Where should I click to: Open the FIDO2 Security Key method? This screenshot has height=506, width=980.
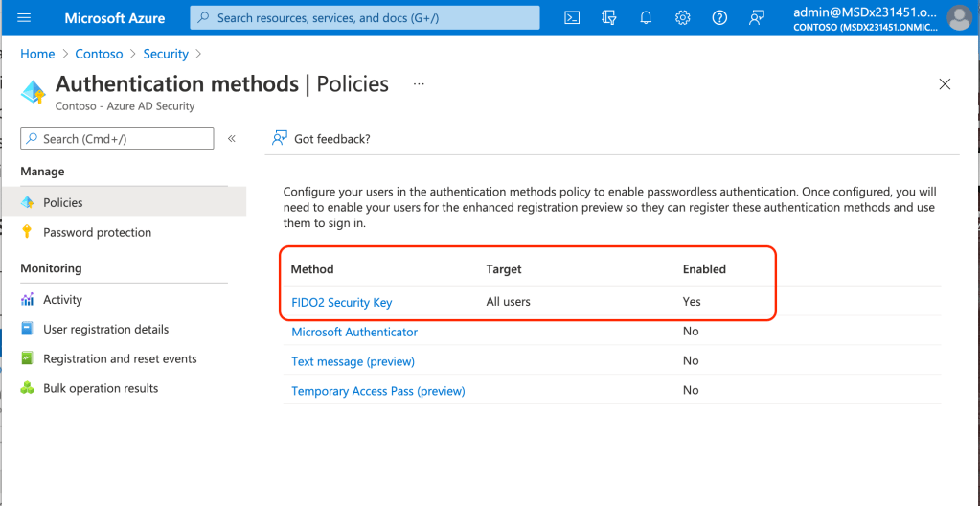click(x=342, y=302)
